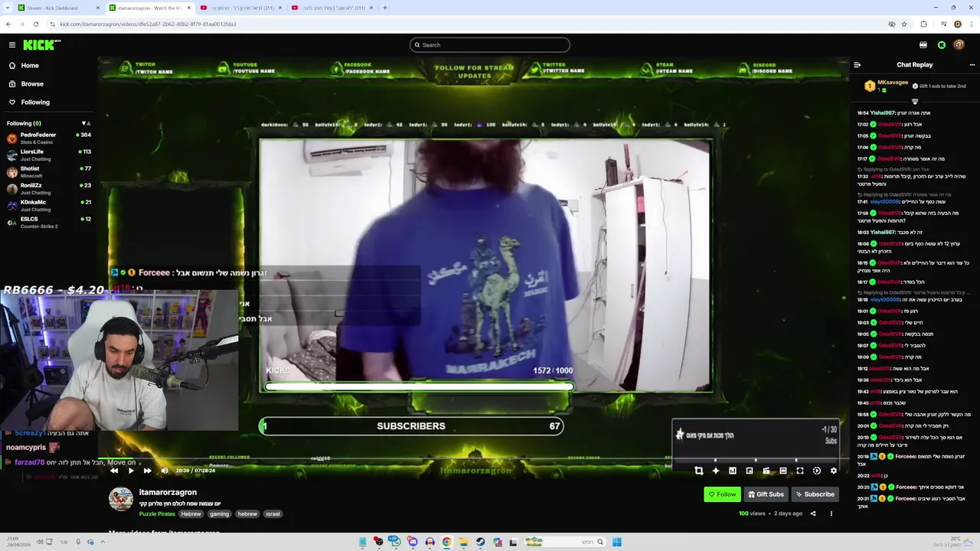Open playback speed control

[817, 471]
